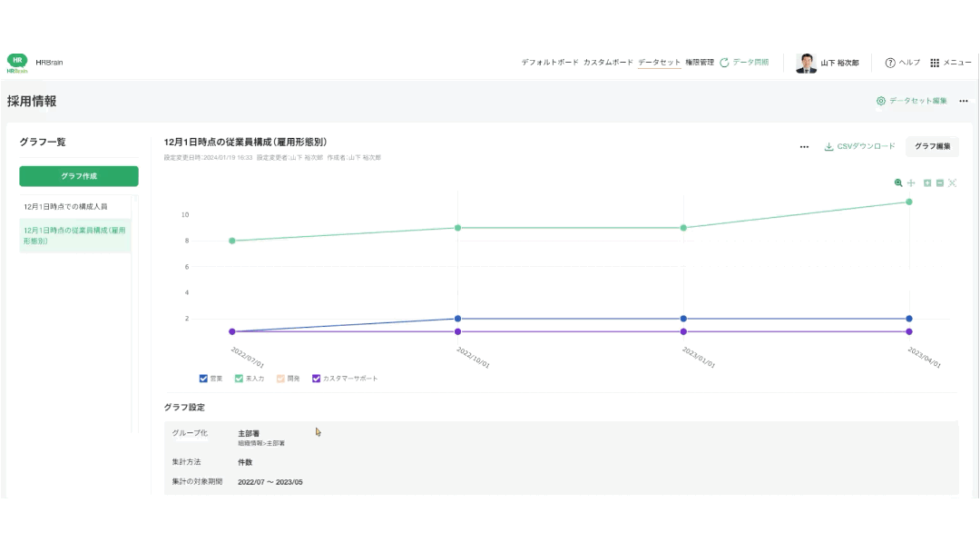Image resolution: width=980 pixels, height=552 pixels.
Task: Click the グラフ設定 section heading
Action: [x=184, y=407]
